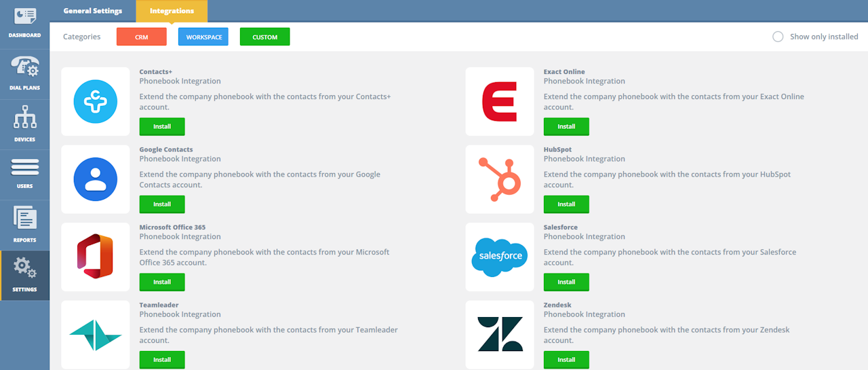Screen dimensions: 868x370
Task: Open the Dashboard sidebar icon
Action: coord(24,16)
